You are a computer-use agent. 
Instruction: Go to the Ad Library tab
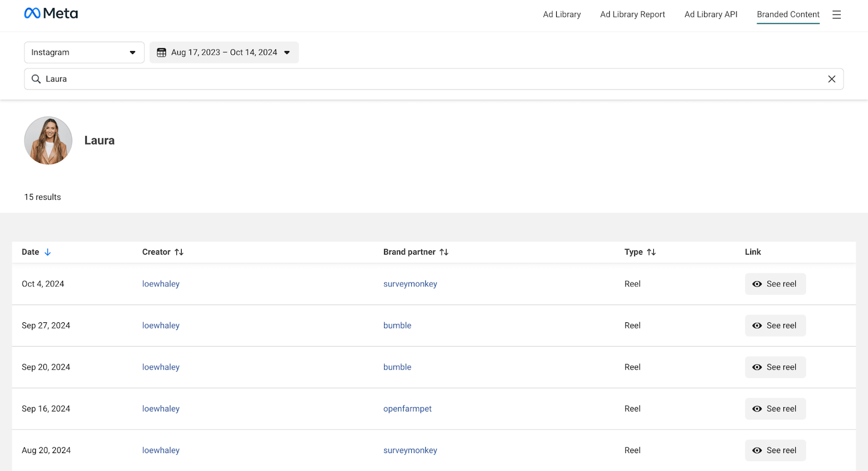561,15
